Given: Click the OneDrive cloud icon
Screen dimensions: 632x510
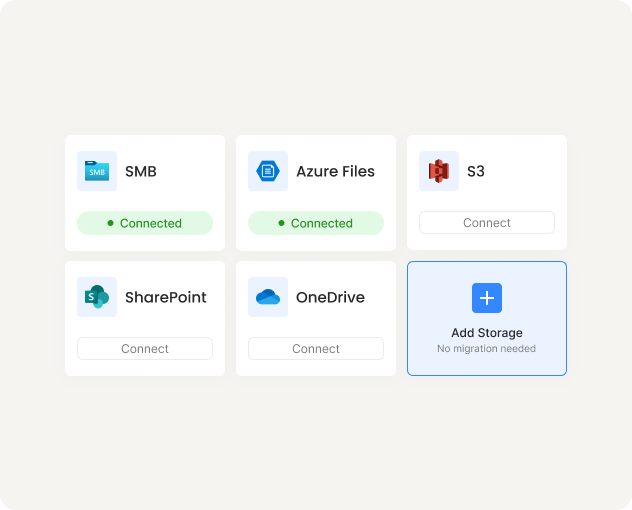Looking at the screenshot, I should pos(268,297).
